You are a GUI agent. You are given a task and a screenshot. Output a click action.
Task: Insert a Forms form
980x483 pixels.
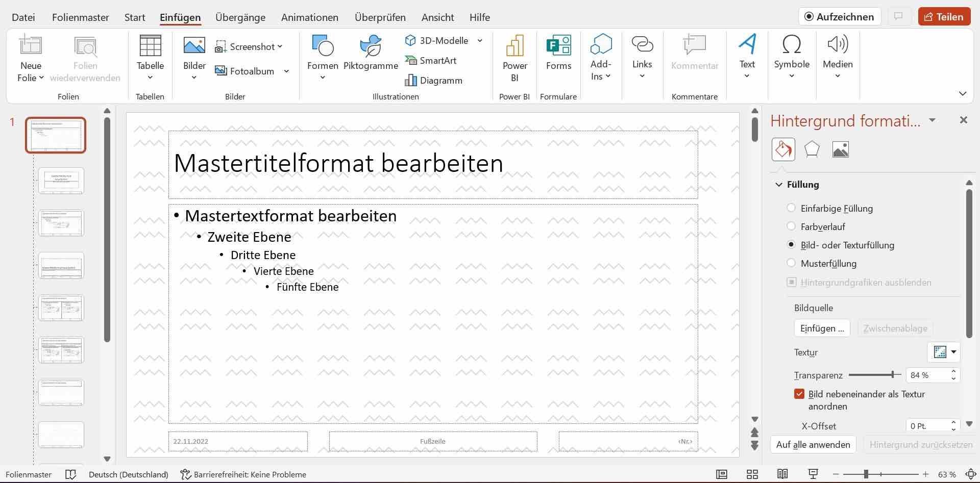coord(558,54)
